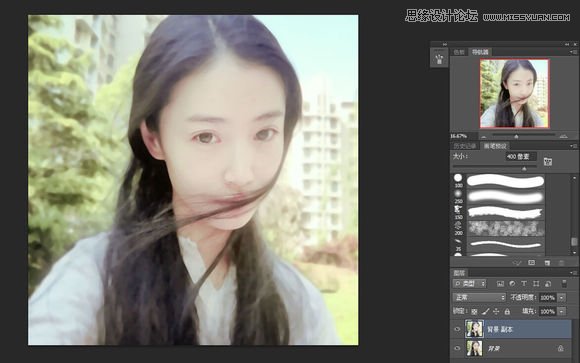
Task: Click the delete brush trash icon
Action: pyautogui.click(x=562, y=263)
